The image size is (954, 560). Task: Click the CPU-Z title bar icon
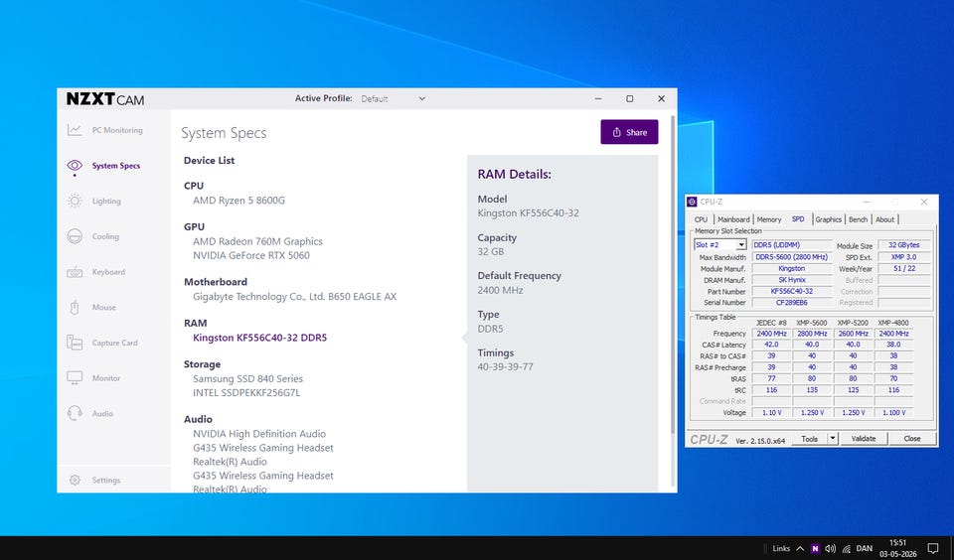point(692,202)
